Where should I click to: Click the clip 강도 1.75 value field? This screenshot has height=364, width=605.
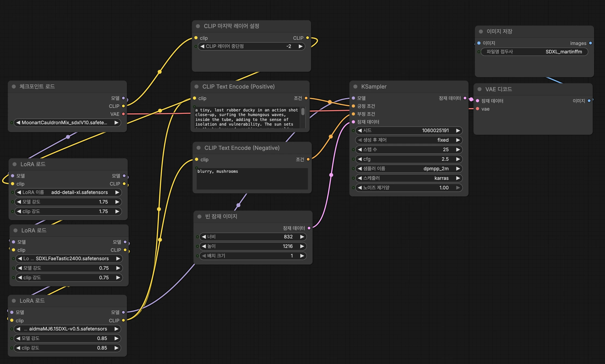[x=68, y=211]
